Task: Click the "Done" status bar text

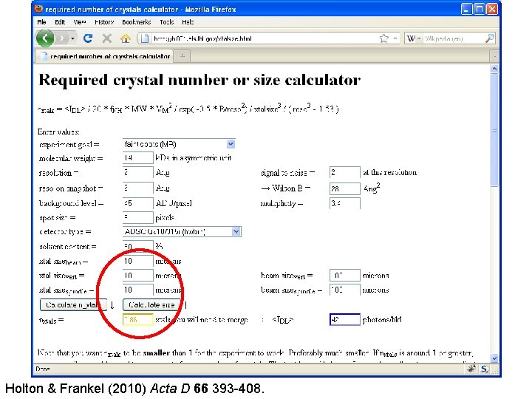Action: [x=43, y=369]
